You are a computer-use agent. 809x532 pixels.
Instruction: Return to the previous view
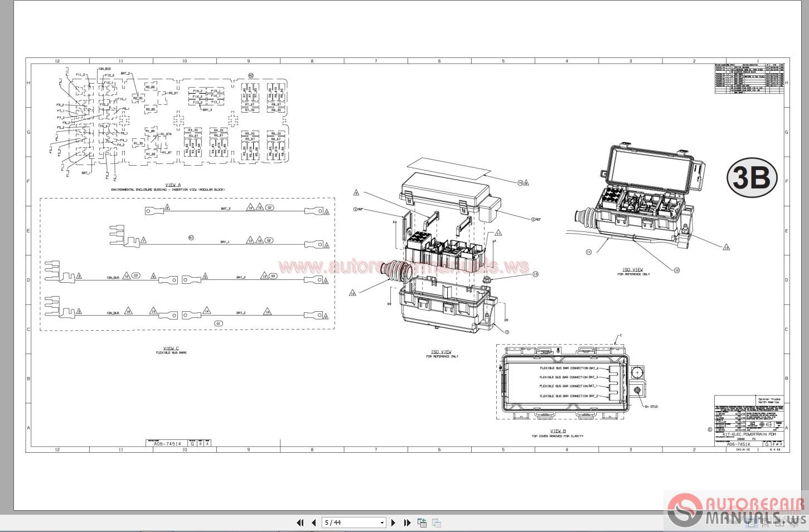[x=422, y=523]
